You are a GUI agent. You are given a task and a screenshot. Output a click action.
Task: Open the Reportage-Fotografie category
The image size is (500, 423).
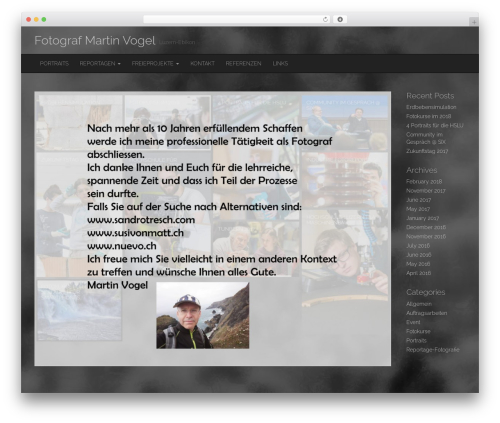432,350
